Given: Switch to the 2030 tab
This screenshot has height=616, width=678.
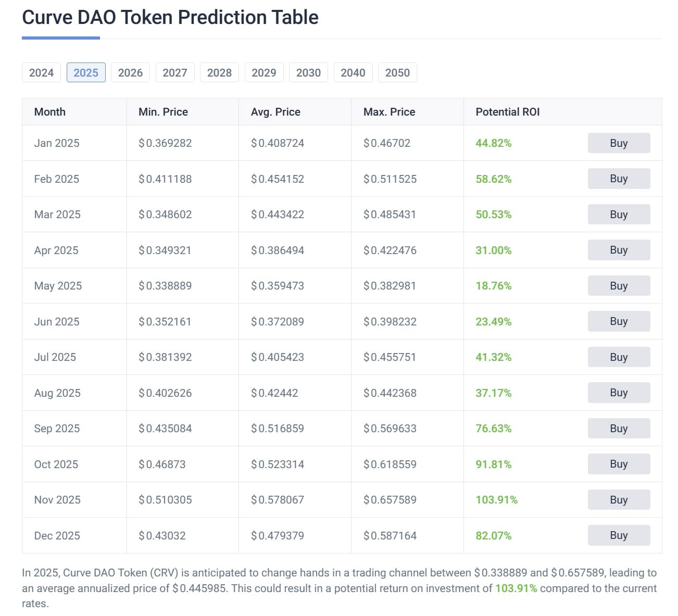Looking at the screenshot, I should pyautogui.click(x=308, y=72).
